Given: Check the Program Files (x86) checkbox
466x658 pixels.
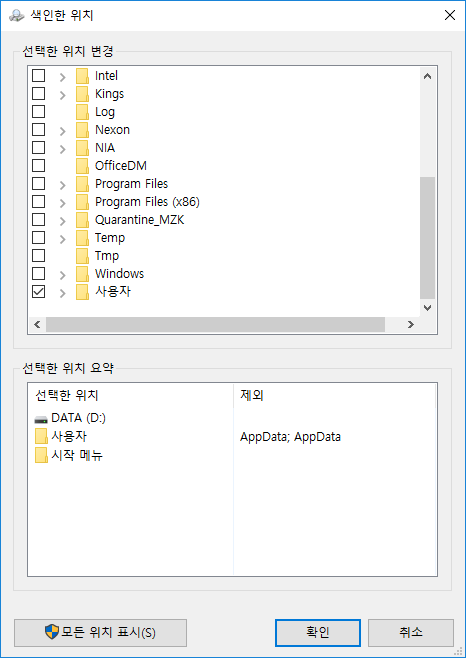Looking at the screenshot, I should point(39,201).
